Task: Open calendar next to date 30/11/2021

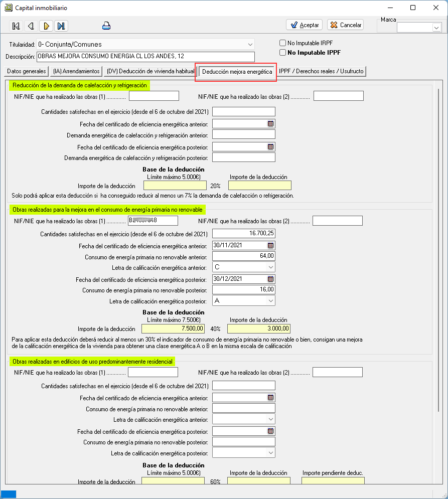Action: [270, 245]
